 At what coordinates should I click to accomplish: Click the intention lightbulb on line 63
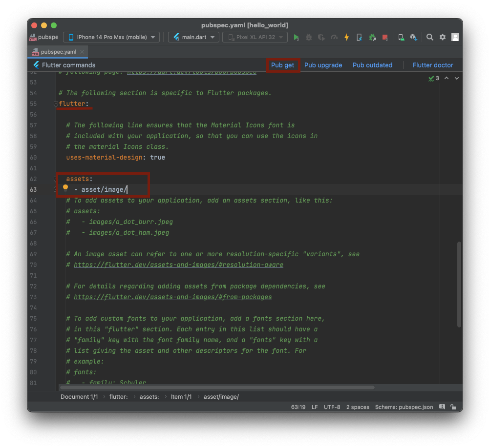pyautogui.click(x=65, y=188)
